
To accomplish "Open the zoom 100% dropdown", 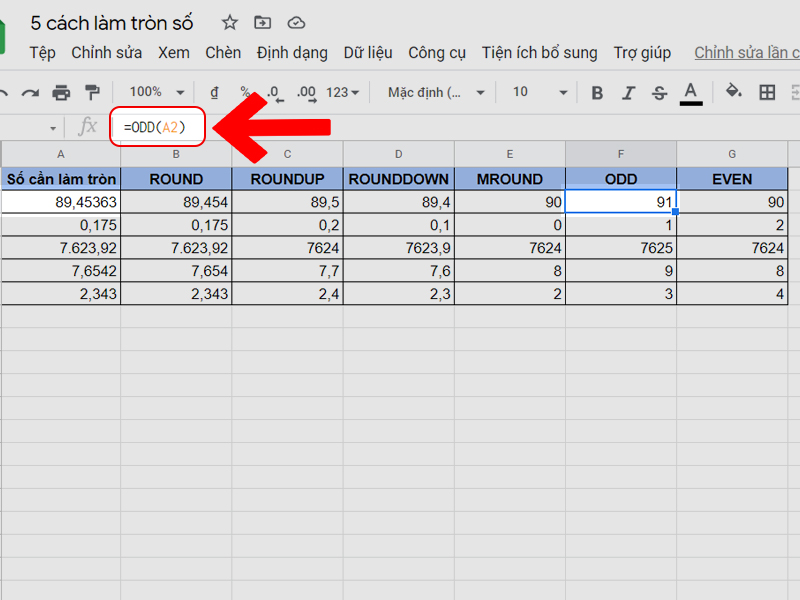I will click(x=157, y=93).
